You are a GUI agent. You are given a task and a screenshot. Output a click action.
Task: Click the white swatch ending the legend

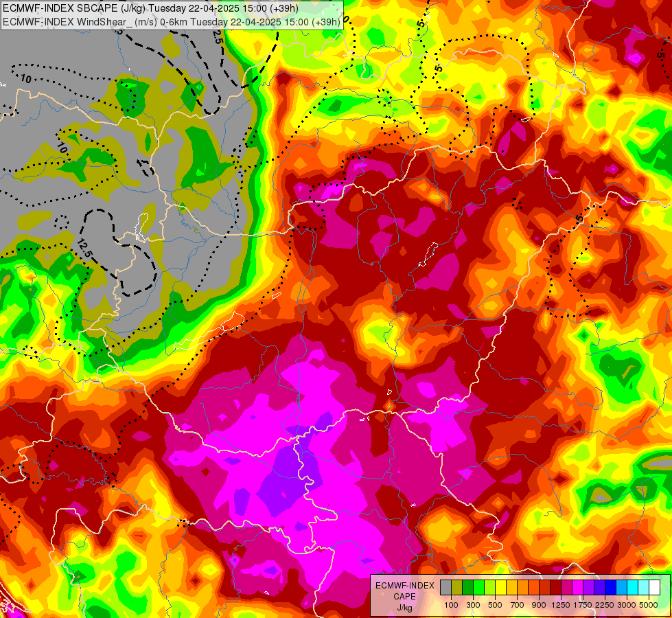point(654,587)
